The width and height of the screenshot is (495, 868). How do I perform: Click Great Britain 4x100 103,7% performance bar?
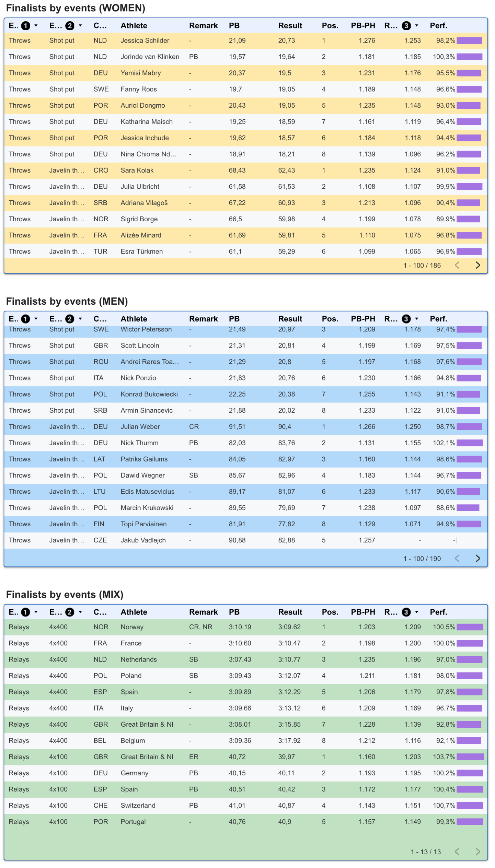pos(470,757)
